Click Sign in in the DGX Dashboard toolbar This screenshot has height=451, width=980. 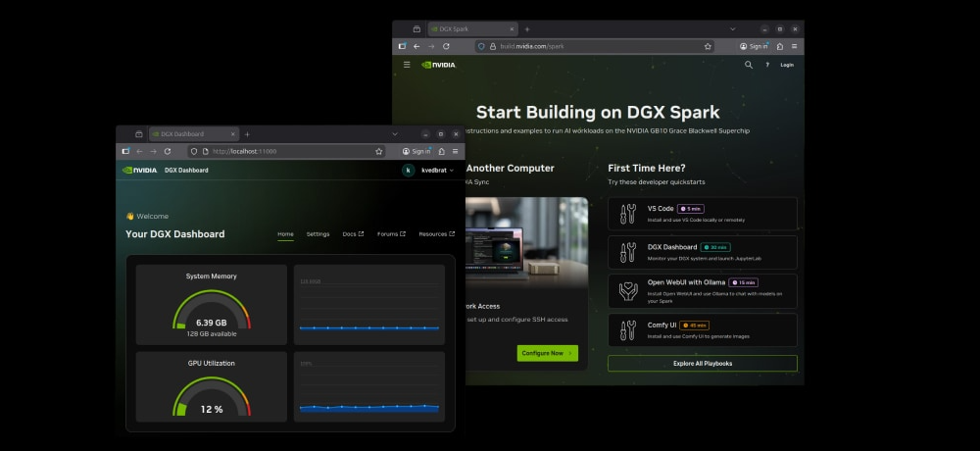[x=416, y=151]
